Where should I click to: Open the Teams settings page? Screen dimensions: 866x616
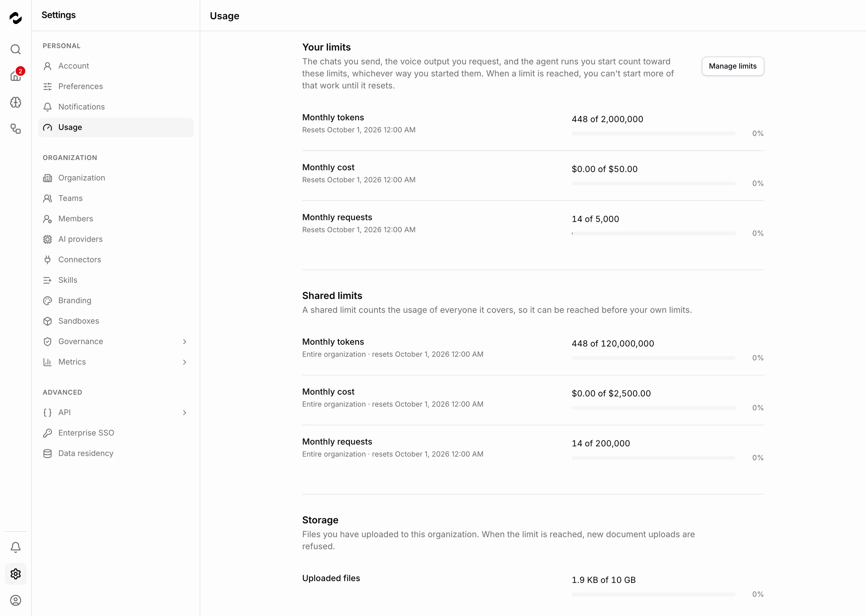pos(116,199)
